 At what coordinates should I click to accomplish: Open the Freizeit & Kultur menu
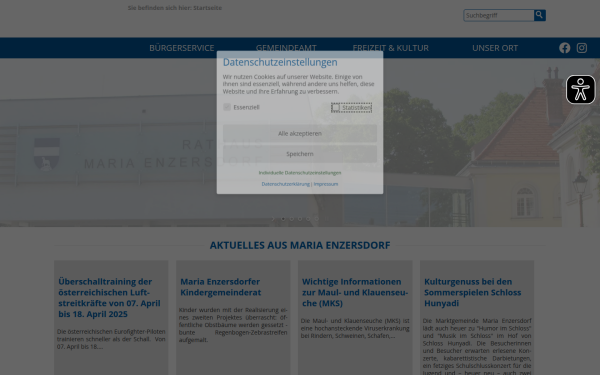click(x=391, y=48)
